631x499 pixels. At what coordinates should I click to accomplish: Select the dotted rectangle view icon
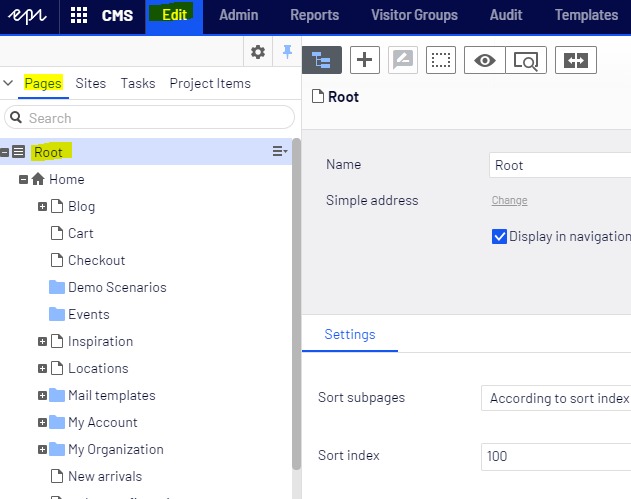(440, 60)
